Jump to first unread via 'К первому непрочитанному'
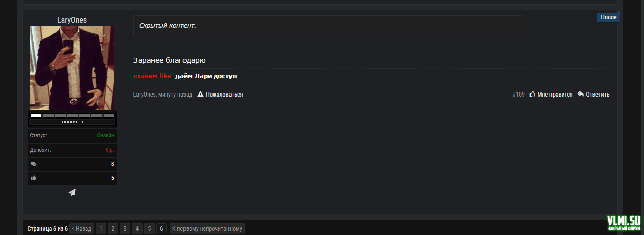This screenshot has width=644, height=235. coord(207,229)
